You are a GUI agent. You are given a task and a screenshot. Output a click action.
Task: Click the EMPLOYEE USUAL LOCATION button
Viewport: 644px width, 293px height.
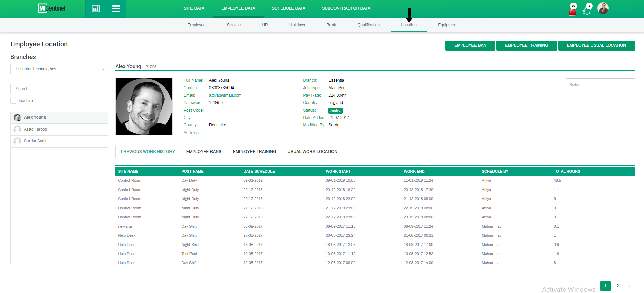(x=596, y=45)
